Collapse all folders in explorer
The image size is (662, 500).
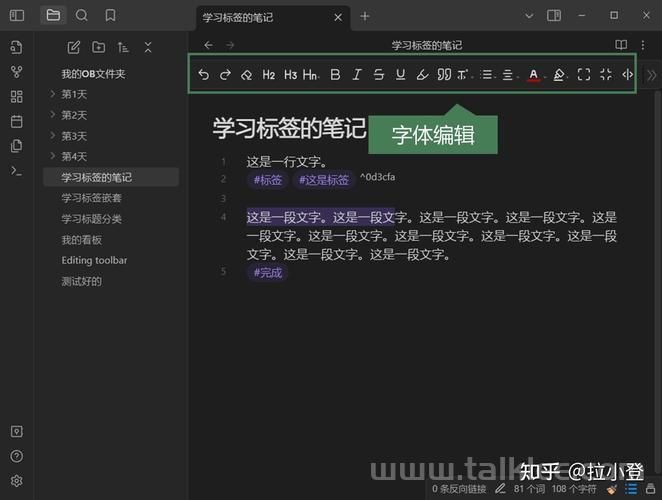coord(148,47)
